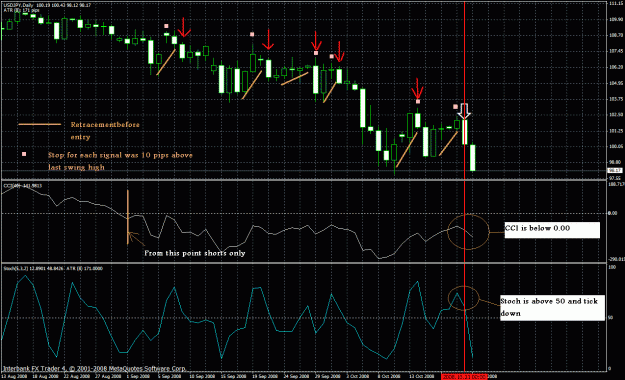Viewport: 625px width, 380px height.
Task: Click the 111.15 price axis value
Action: coord(616,3)
